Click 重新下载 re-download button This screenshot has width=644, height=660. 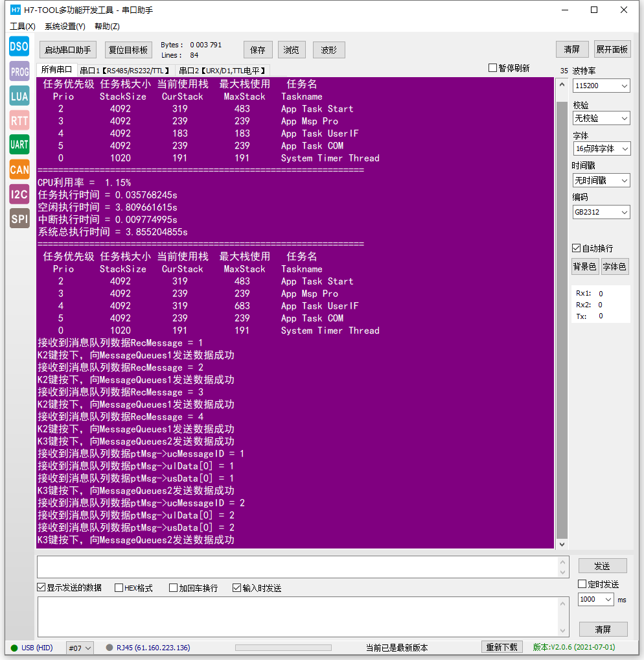(502, 647)
